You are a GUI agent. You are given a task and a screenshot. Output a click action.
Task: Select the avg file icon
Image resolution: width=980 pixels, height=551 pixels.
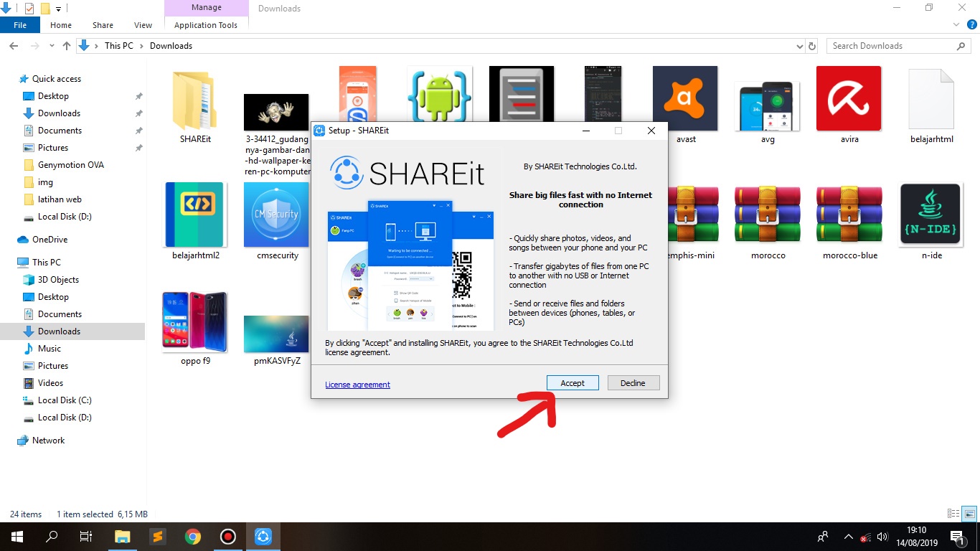[768, 105]
